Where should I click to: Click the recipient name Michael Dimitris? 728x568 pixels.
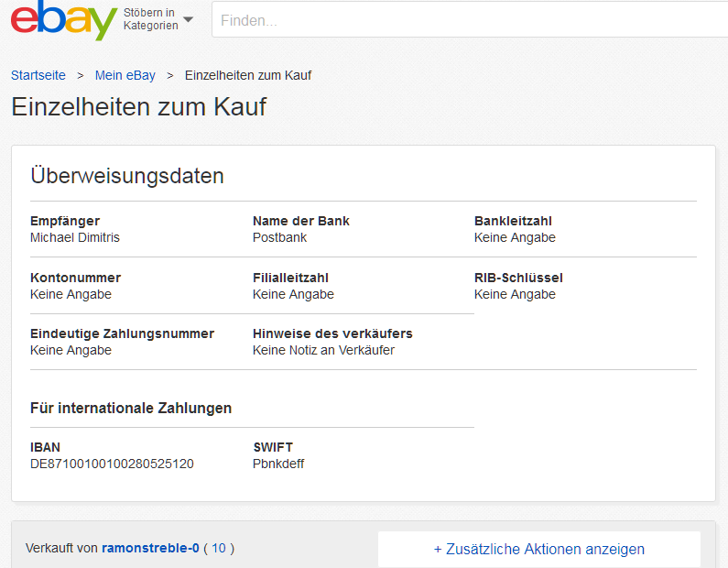point(75,237)
